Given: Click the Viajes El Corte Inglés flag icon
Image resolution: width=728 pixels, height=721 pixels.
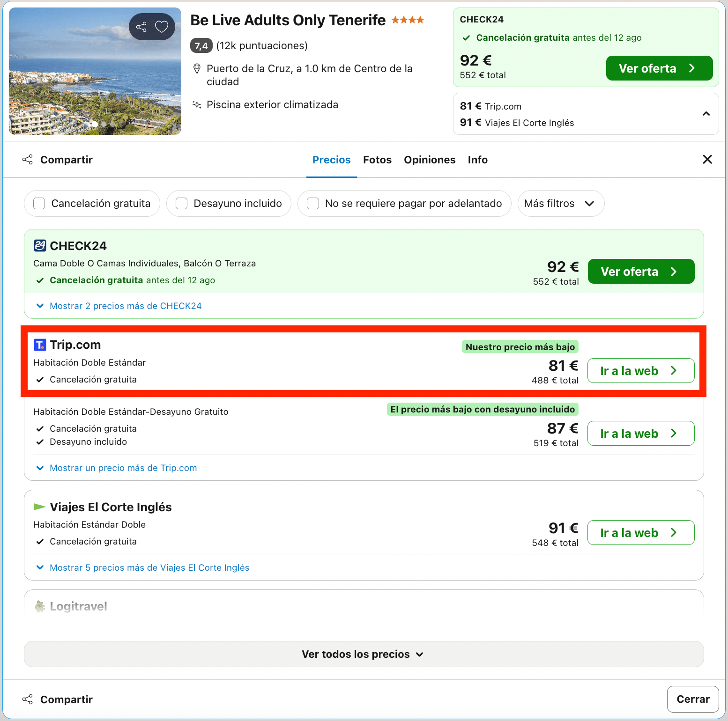Looking at the screenshot, I should [x=40, y=507].
